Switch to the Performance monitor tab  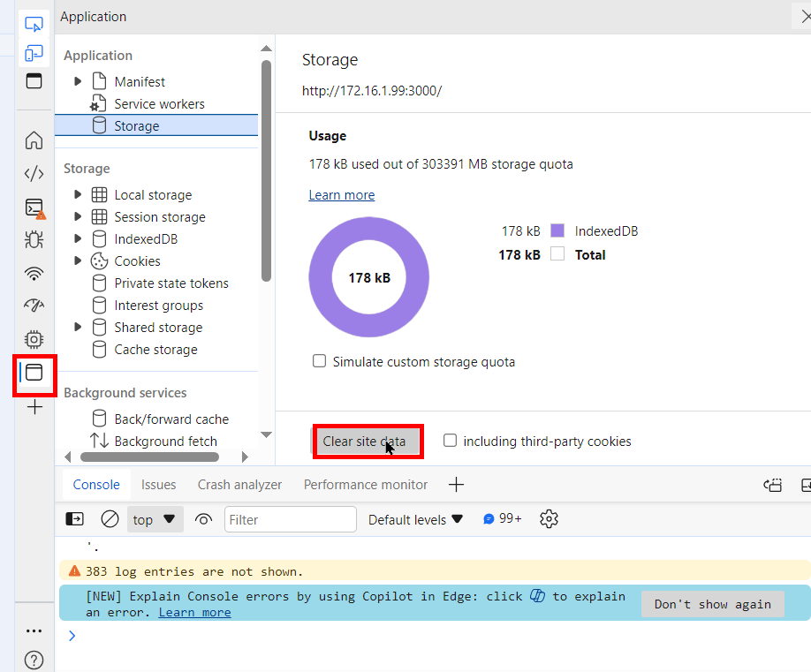pyautogui.click(x=365, y=484)
